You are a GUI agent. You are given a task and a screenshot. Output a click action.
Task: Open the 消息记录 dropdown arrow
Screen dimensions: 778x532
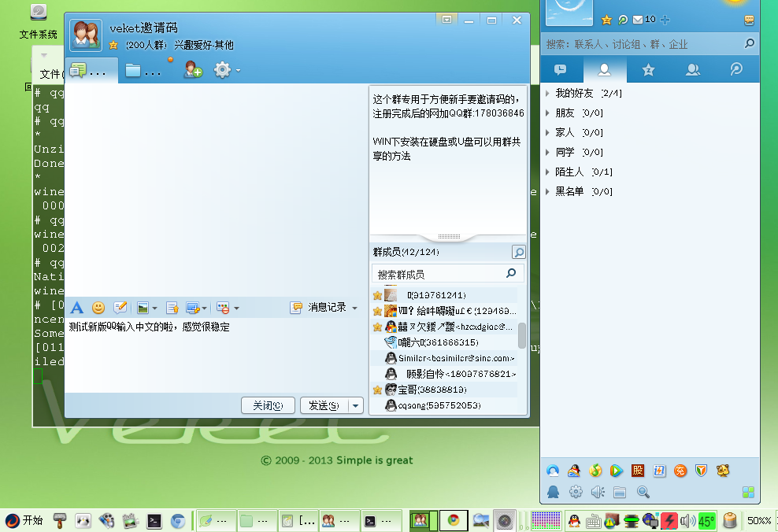(x=355, y=308)
